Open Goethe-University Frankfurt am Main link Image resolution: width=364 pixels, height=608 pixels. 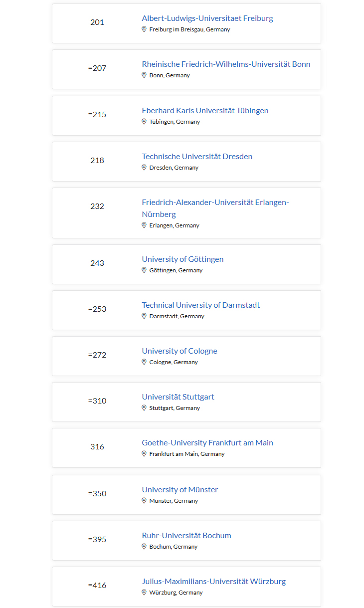[x=207, y=443]
